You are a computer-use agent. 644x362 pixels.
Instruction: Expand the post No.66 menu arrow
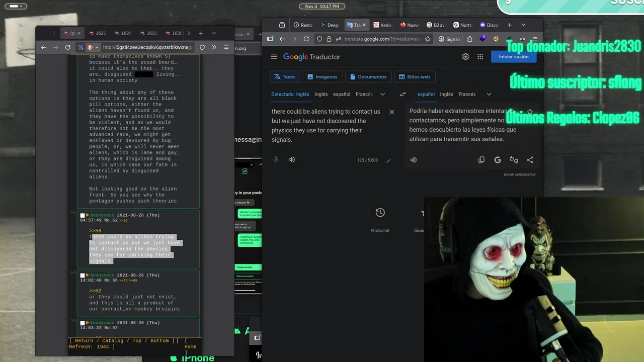tap(88, 276)
